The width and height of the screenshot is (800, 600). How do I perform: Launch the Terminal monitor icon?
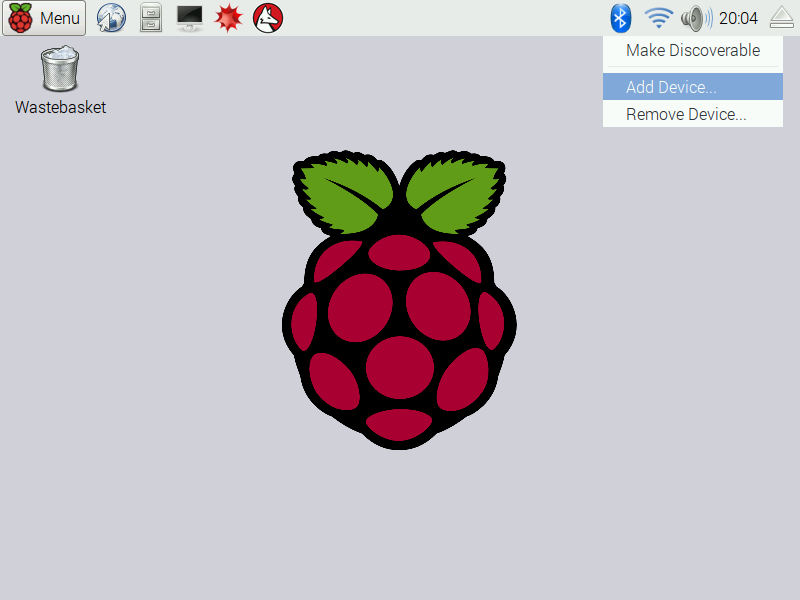tap(190, 18)
